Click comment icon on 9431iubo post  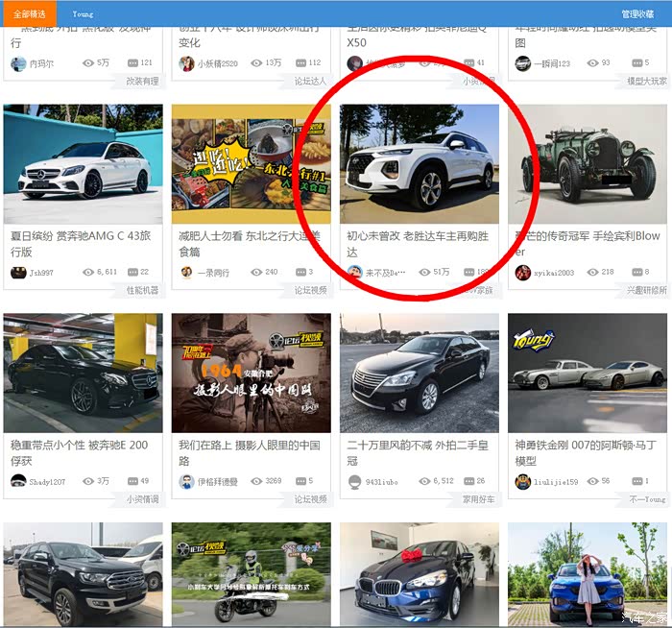pyautogui.click(x=469, y=481)
